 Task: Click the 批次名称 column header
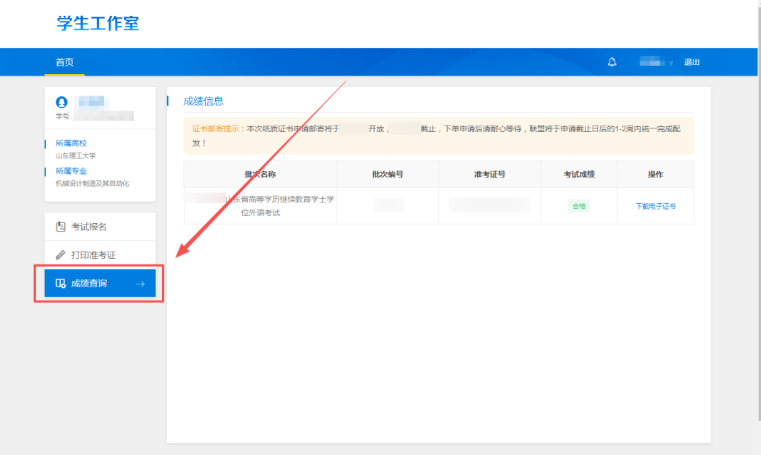[260, 174]
